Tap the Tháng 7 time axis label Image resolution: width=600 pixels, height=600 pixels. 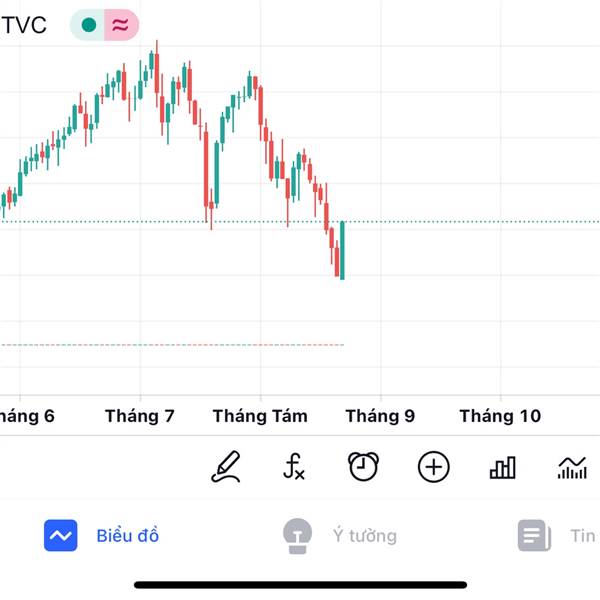click(x=140, y=416)
